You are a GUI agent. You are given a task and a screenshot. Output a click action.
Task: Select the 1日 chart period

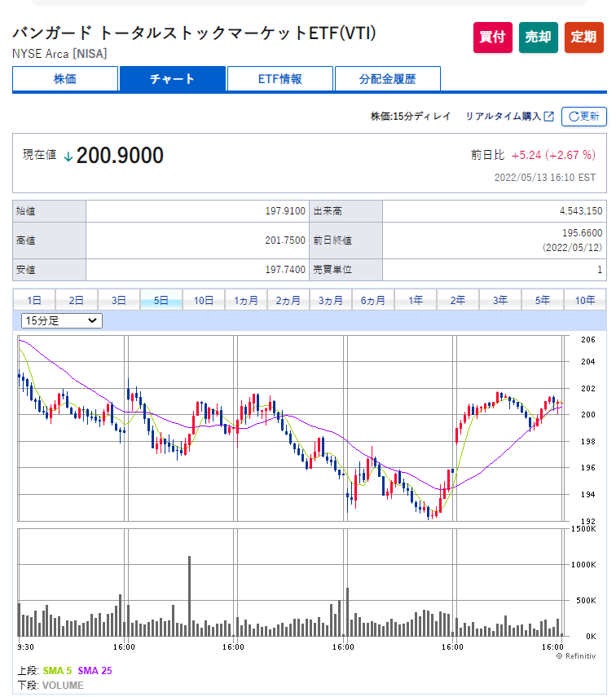[x=34, y=300]
